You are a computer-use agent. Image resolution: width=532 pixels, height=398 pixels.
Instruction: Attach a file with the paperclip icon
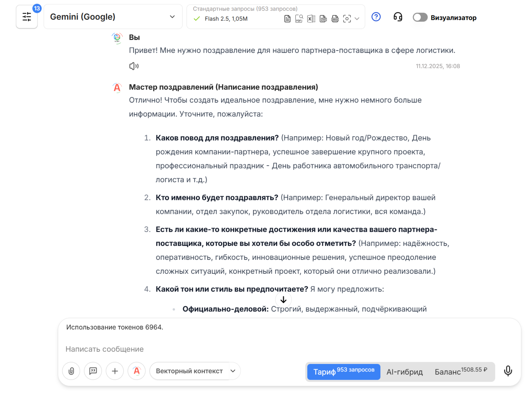pos(71,371)
